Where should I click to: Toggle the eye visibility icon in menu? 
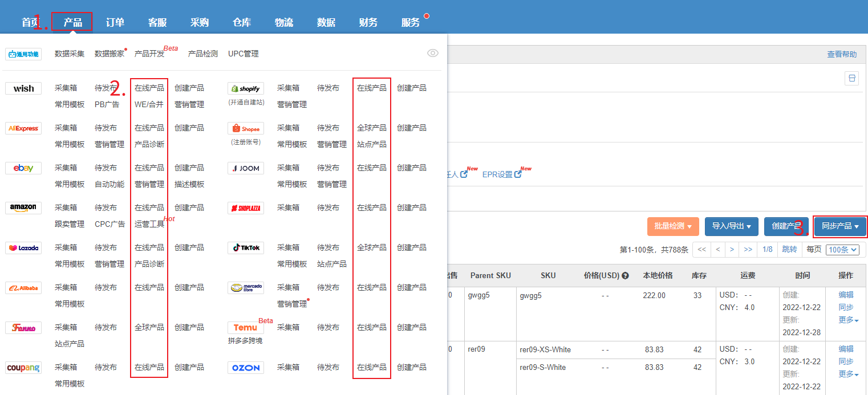[433, 53]
